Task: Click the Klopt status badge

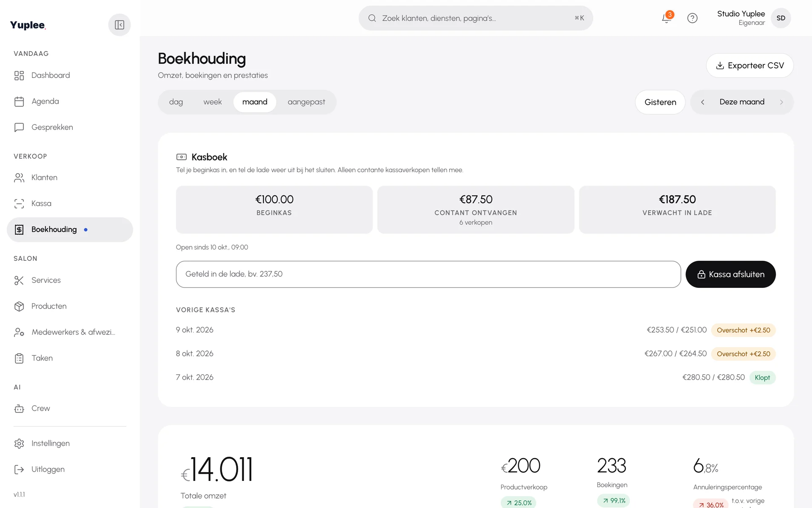Action: 762,378
